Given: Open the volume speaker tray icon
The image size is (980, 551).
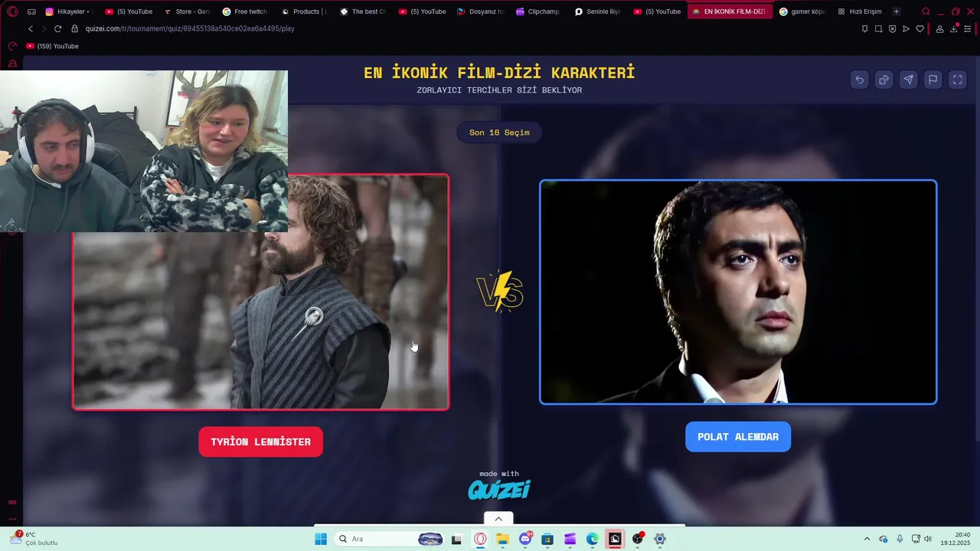Looking at the screenshot, I should [x=928, y=539].
